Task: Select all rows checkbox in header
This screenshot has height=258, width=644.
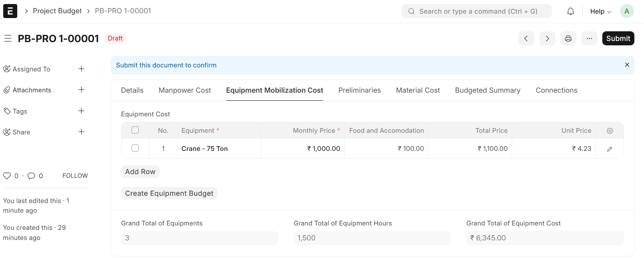Action: coord(135,130)
